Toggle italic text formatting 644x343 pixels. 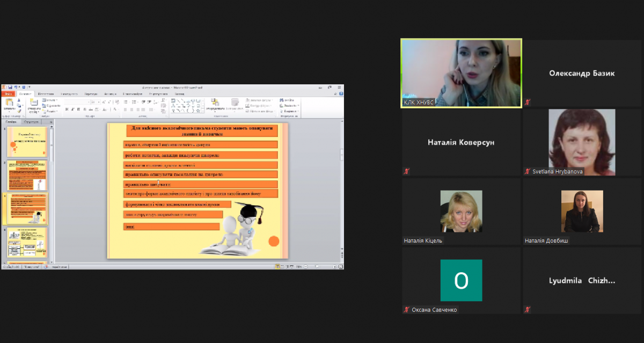click(72, 109)
